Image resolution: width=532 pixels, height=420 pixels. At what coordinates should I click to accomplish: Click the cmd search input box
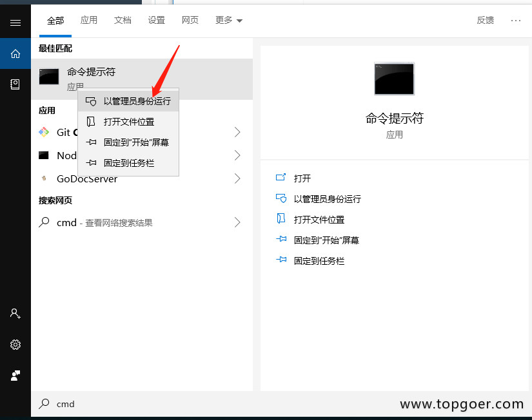coord(142,404)
